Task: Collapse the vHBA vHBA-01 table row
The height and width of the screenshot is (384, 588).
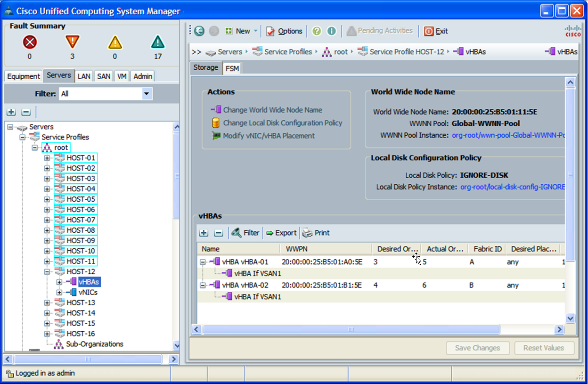Action: 203,262
